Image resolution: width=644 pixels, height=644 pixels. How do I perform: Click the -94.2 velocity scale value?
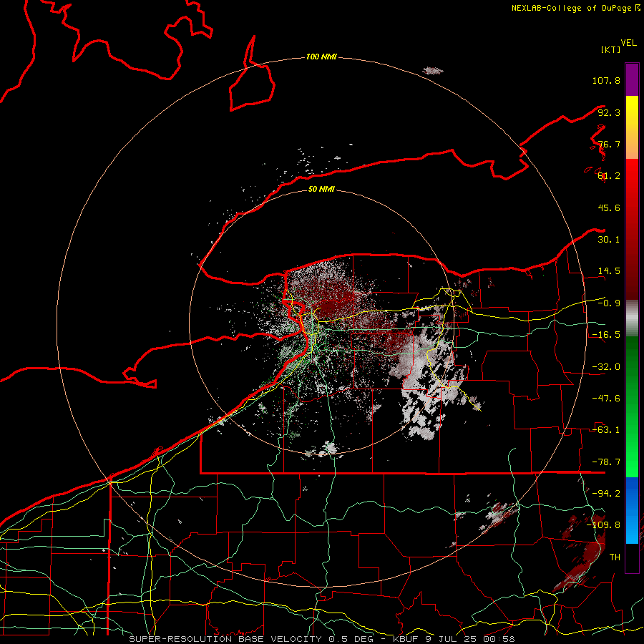tap(606, 493)
